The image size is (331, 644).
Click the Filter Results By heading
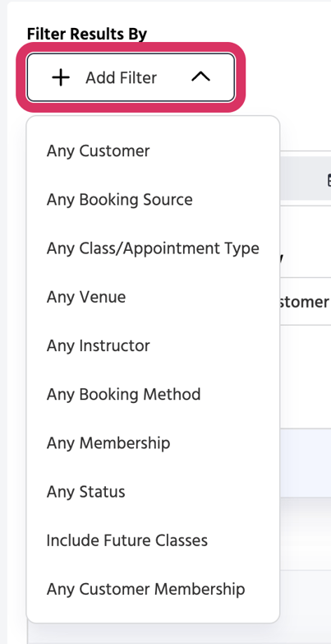click(87, 34)
